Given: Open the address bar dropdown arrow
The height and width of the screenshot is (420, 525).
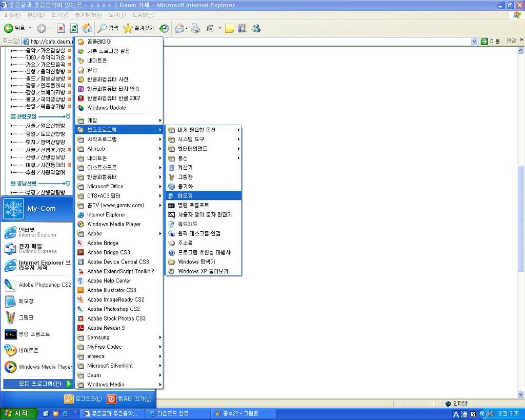Looking at the screenshot, I should [474, 41].
